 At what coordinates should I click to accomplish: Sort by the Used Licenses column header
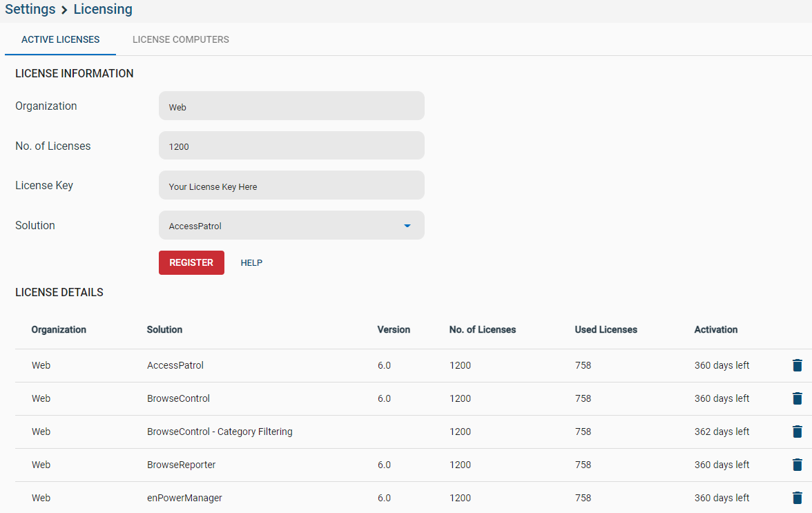point(606,330)
